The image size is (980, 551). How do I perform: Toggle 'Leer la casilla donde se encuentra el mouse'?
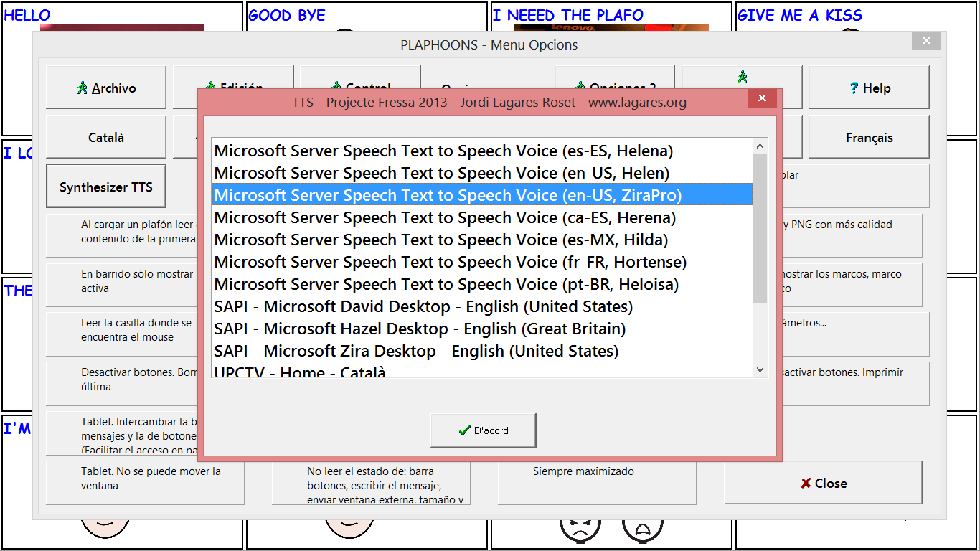coord(122,334)
